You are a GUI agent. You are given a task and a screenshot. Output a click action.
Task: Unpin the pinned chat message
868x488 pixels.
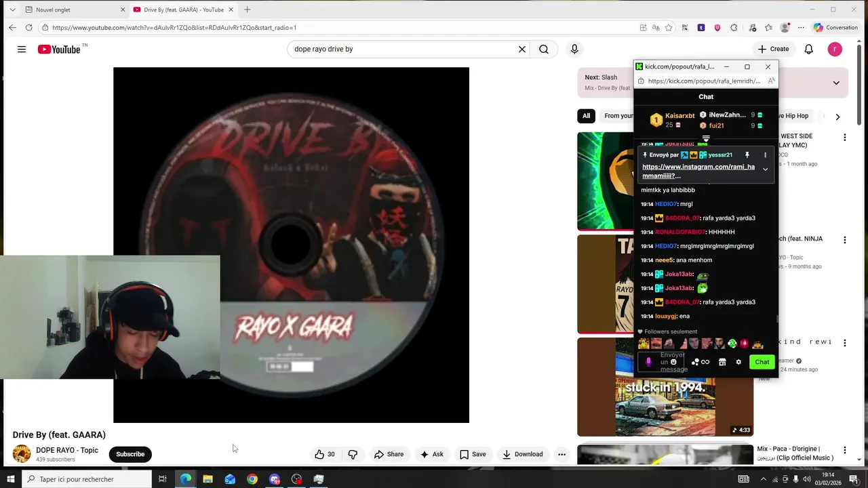coord(747,155)
